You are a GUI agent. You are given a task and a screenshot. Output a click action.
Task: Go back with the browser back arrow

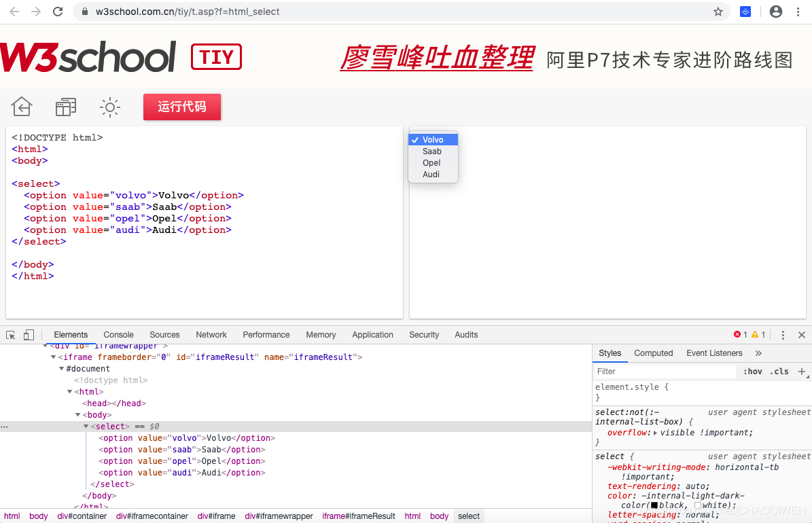[x=14, y=12]
